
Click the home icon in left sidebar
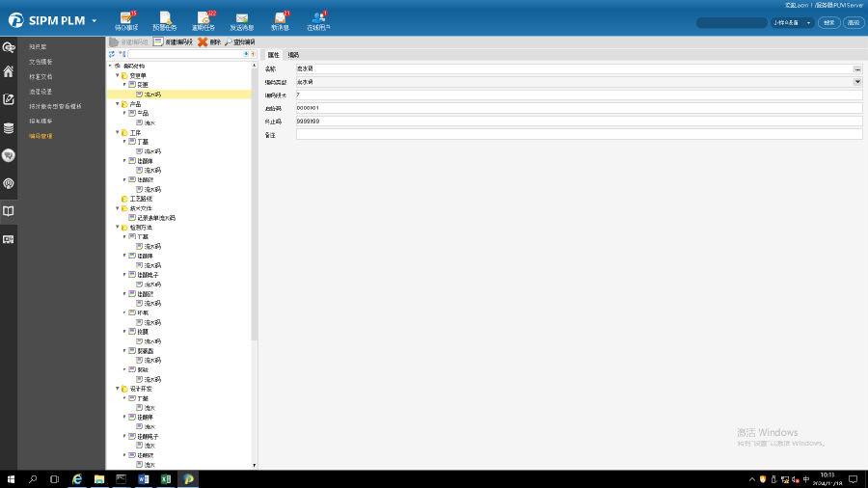(x=9, y=71)
